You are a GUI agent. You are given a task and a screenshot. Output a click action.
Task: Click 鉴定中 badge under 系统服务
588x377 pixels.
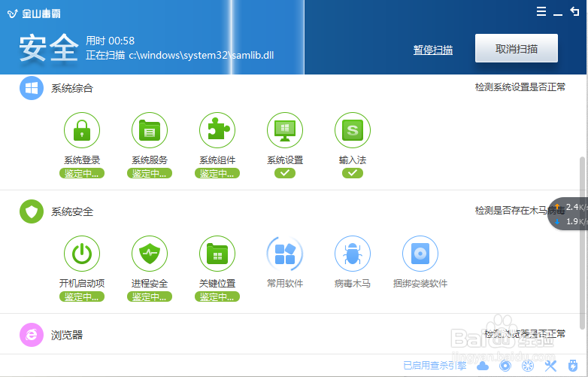[150, 173]
